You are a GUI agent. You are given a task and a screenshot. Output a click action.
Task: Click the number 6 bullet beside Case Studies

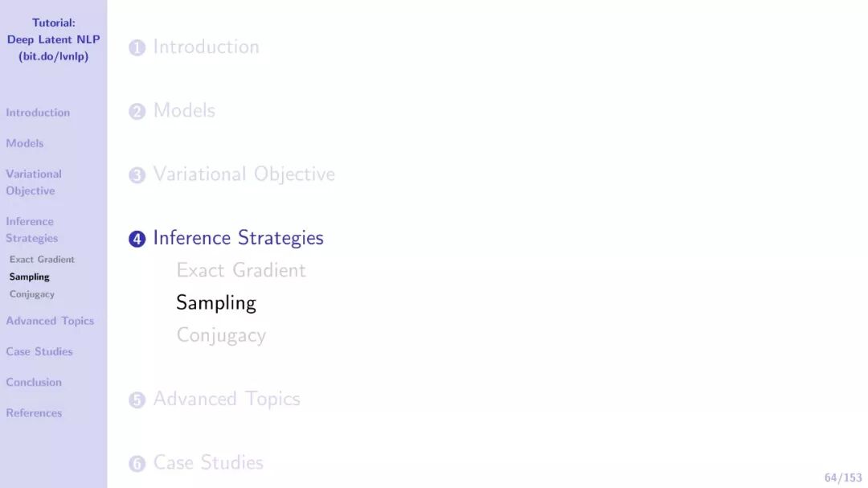137,463
